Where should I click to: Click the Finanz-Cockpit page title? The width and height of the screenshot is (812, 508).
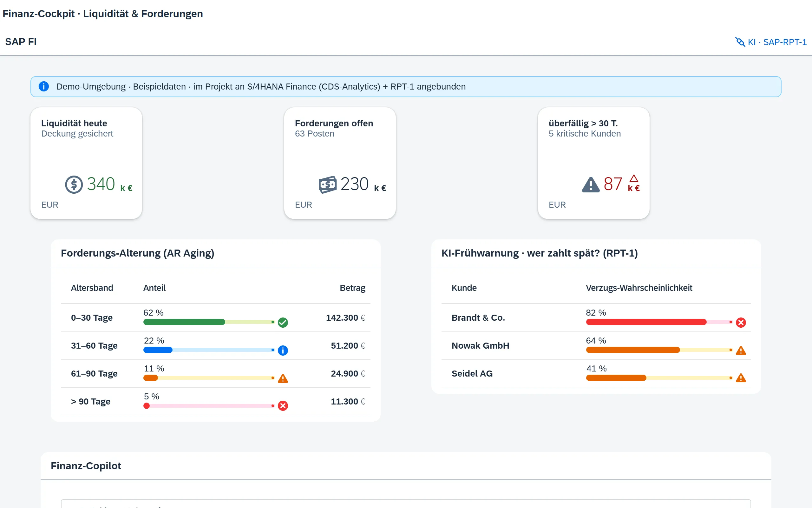[x=103, y=13]
